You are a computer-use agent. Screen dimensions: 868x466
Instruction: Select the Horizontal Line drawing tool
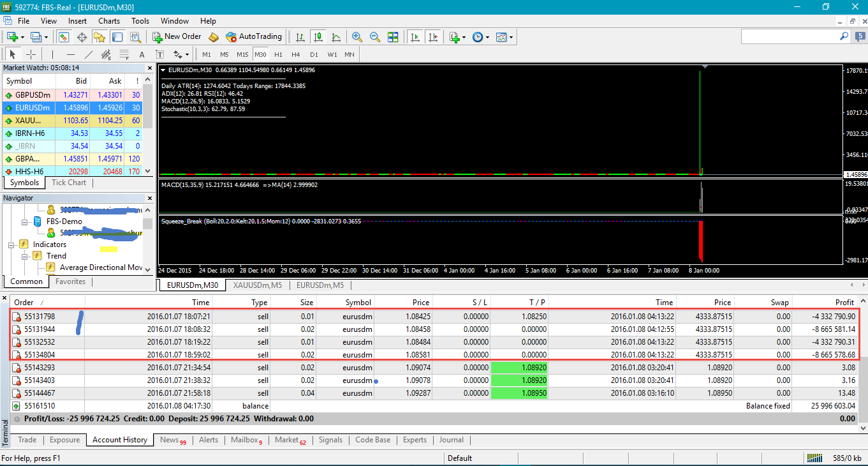71,54
